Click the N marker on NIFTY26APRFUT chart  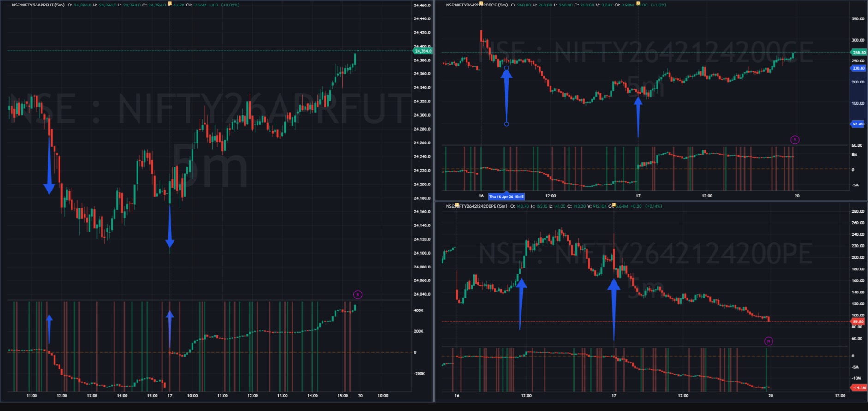tap(358, 294)
